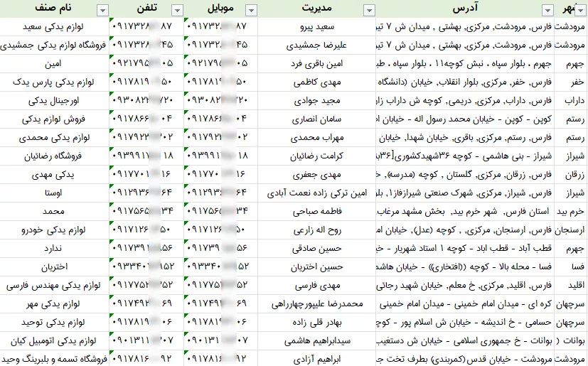The image size is (588, 366).
Task: Click the cell فروشگاه تسمه و بلبرینگ وحید
Action: coord(54,358)
